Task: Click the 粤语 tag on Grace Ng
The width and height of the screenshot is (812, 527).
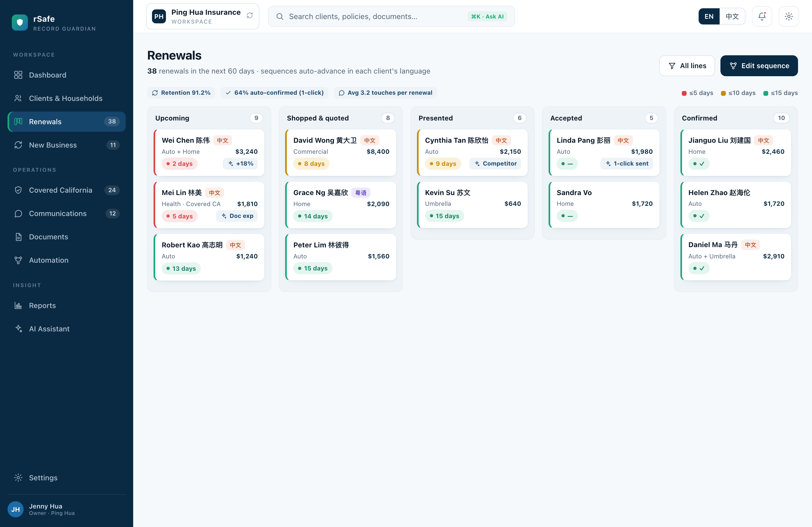Action: [x=361, y=193]
